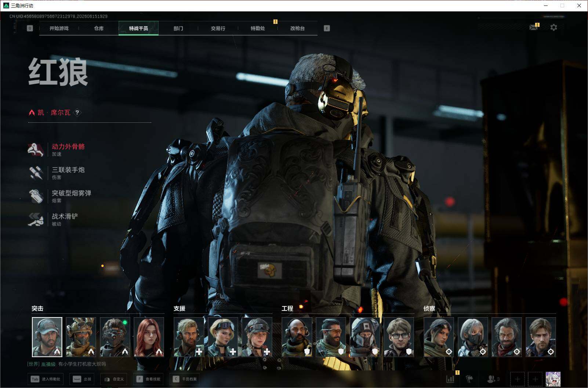Open the mail inbox envelope icon

tap(534, 27)
